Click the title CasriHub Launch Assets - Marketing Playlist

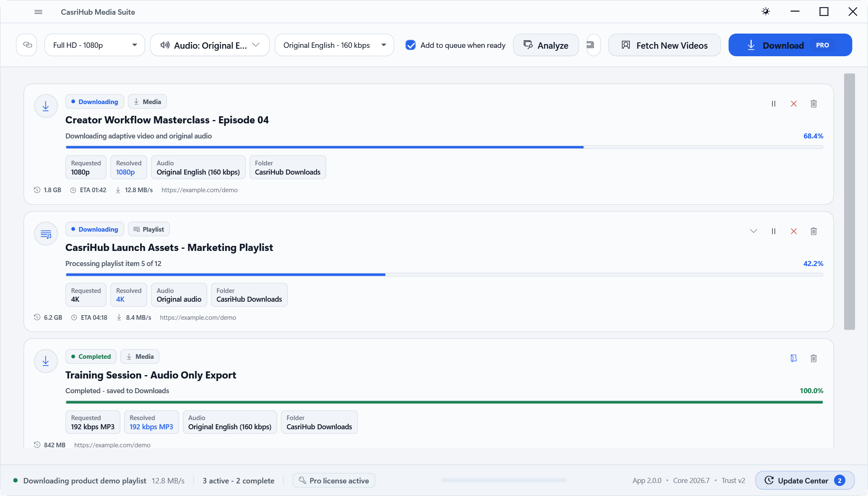(x=169, y=248)
